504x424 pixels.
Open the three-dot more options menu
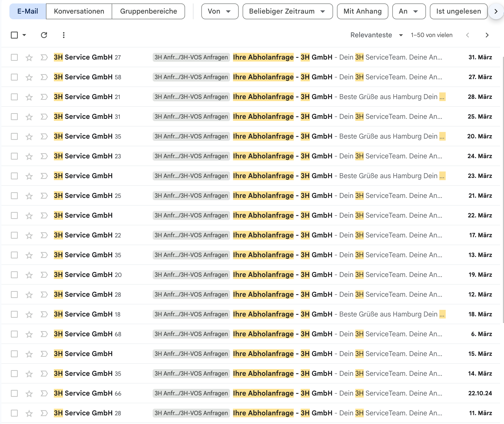click(64, 35)
